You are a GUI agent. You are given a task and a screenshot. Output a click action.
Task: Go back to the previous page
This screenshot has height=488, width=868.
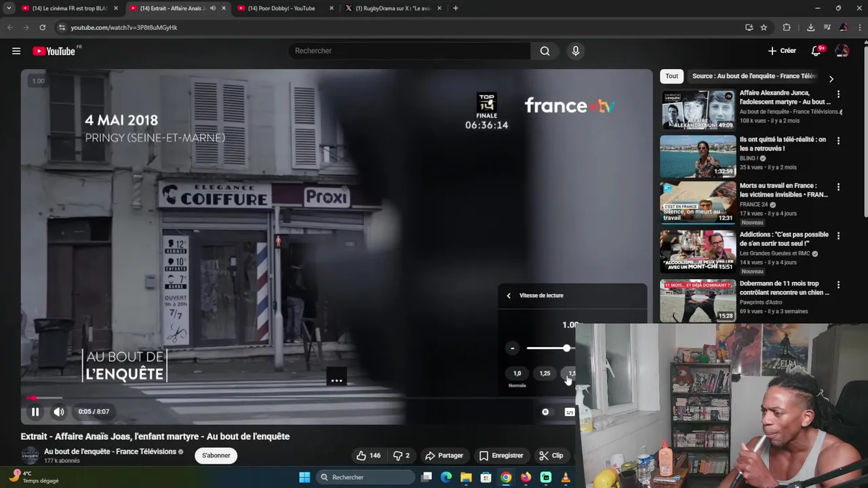9,27
